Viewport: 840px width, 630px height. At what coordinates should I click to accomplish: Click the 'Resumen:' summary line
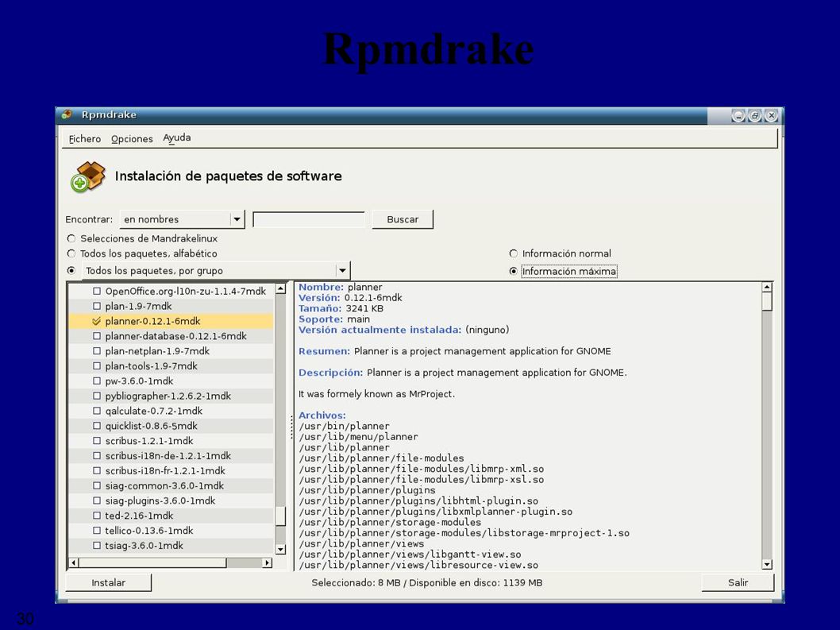point(455,351)
